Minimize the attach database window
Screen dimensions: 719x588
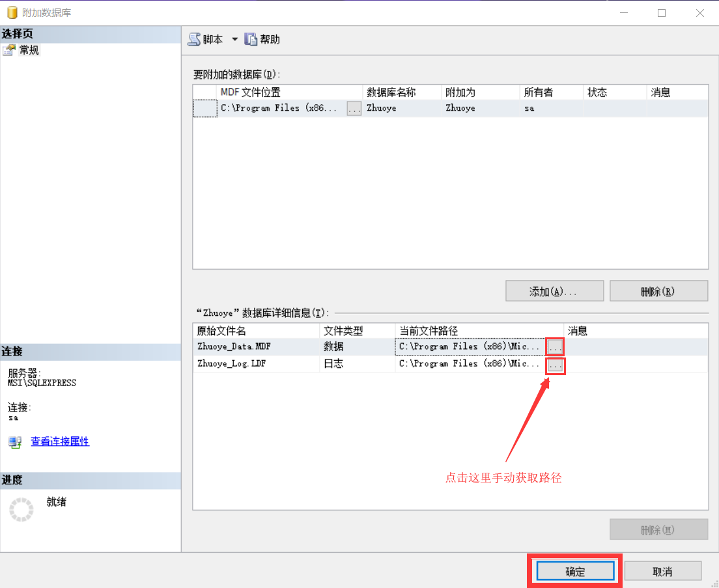click(624, 13)
